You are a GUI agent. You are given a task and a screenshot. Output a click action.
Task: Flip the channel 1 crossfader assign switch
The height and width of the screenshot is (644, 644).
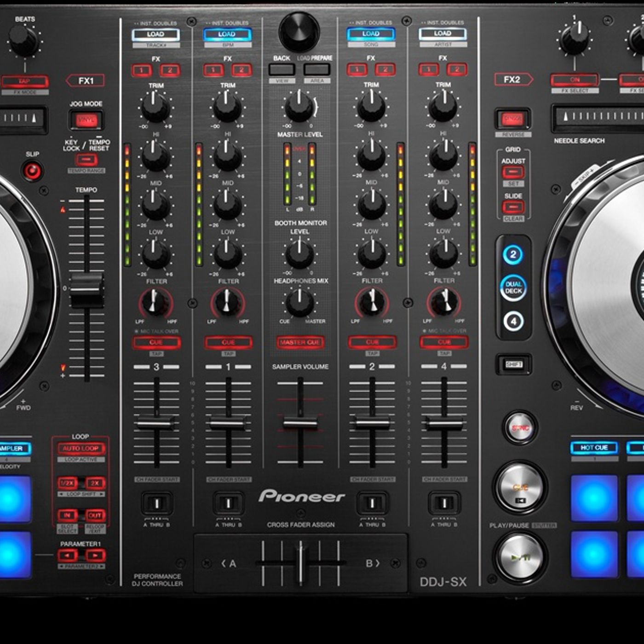[x=229, y=503]
